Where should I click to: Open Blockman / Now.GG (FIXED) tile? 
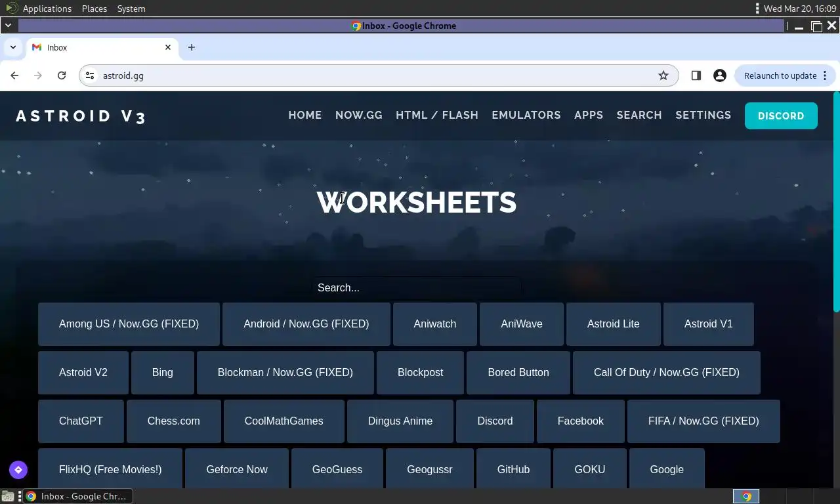click(285, 372)
